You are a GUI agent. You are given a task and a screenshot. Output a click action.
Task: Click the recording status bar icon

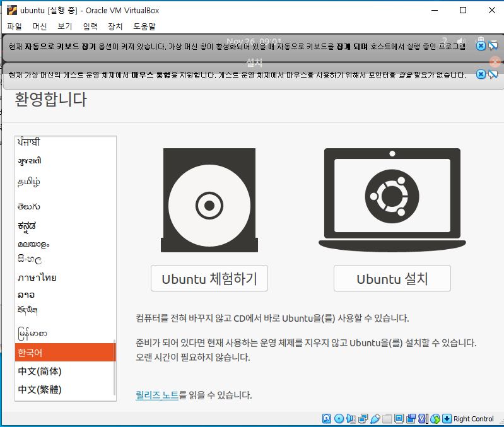coord(411,418)
